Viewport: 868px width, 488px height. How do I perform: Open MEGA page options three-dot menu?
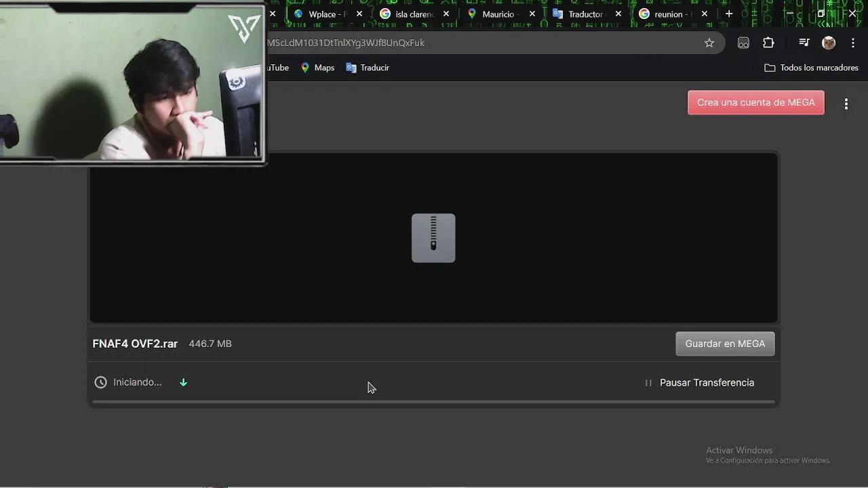pos(846,104)
